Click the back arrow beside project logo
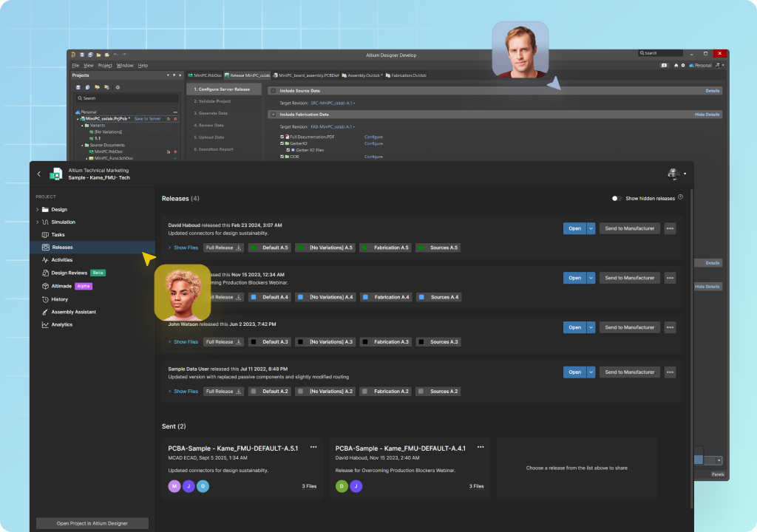757x532 pixels. pyautogui.click(x=39, y=174)
